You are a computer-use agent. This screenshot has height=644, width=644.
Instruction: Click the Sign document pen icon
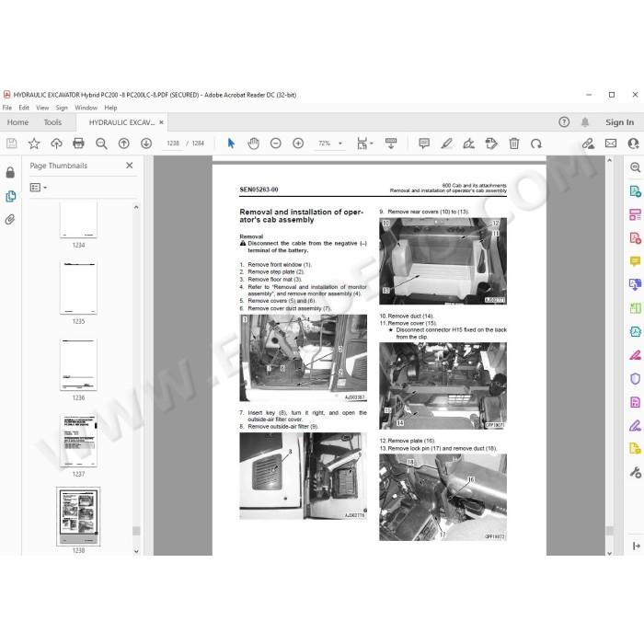point(468,144)
